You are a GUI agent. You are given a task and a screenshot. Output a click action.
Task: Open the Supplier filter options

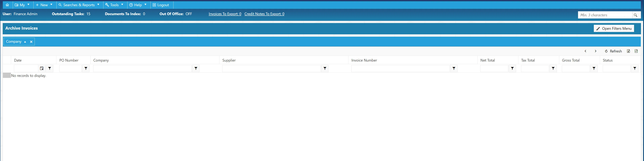point(325,68)
